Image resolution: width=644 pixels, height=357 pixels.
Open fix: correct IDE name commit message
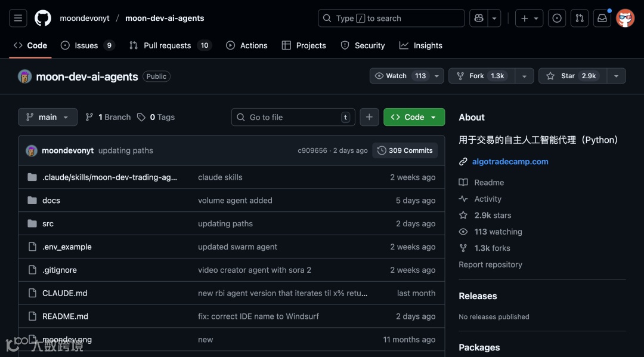click(x=258, y=316)
